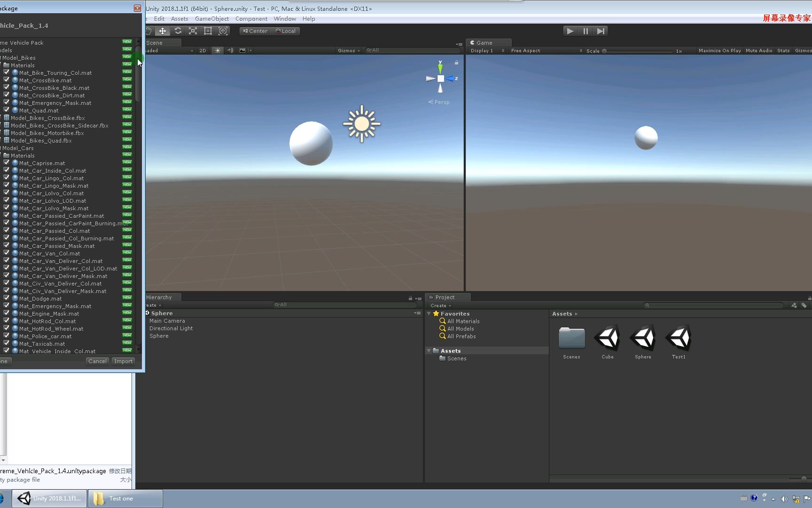Uncheck Mat_Taxicab.mat checkbox
The image size is (812, 508).
pyautogui.click(x=7, y=343)
